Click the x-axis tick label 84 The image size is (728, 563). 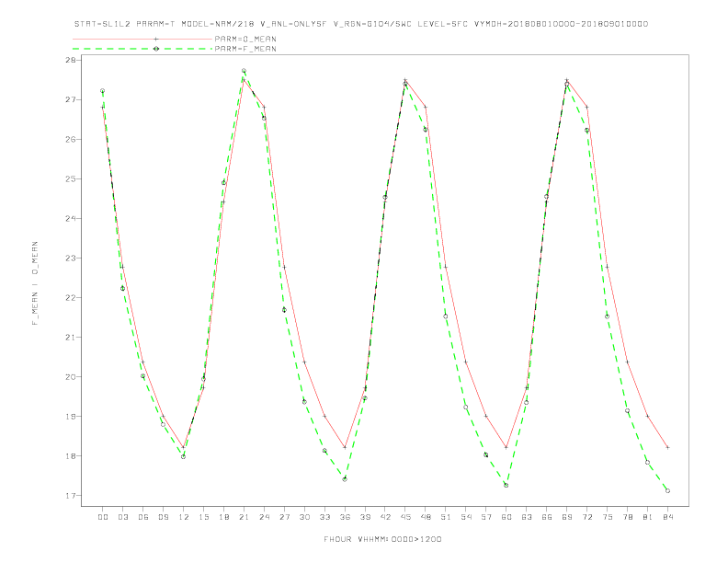point(667,517)
